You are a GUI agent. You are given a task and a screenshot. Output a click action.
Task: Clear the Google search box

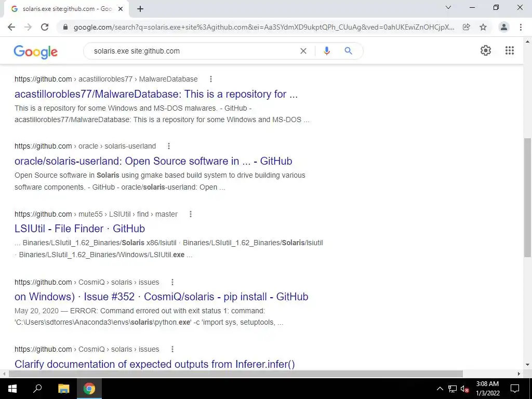pyautogui.click(x=303, y=51)
